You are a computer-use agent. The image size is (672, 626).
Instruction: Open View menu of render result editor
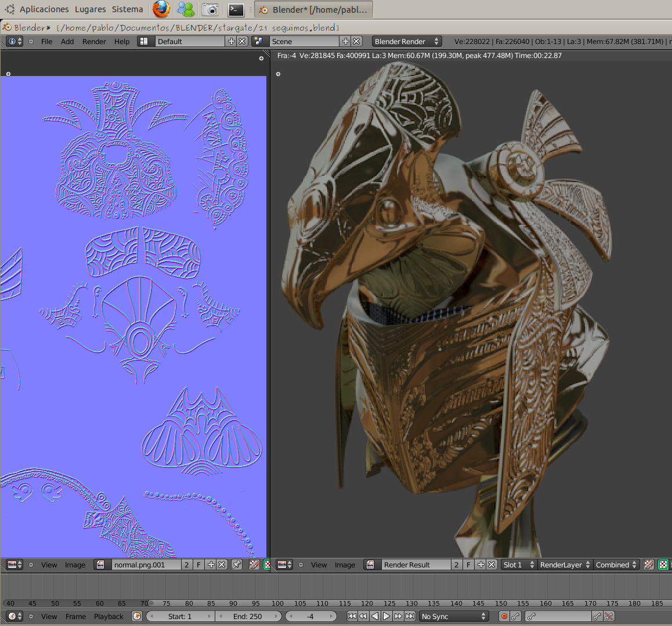pyautogui.click(x=319, y=565)
